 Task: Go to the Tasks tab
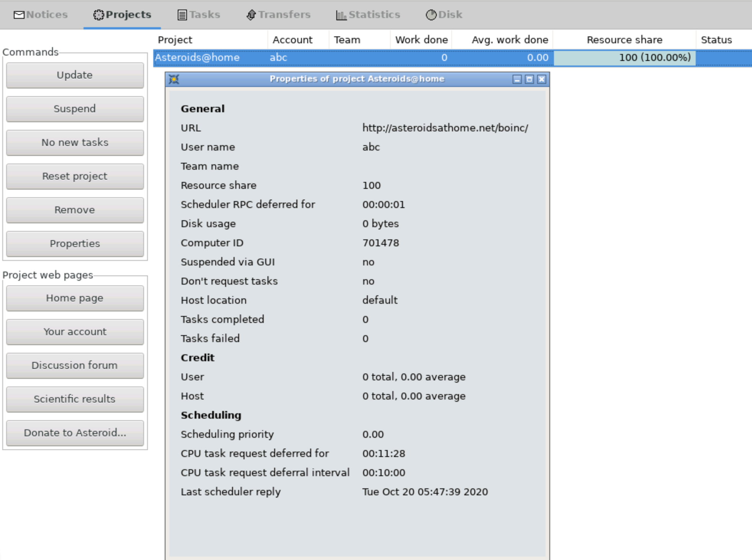pos(199,15)
